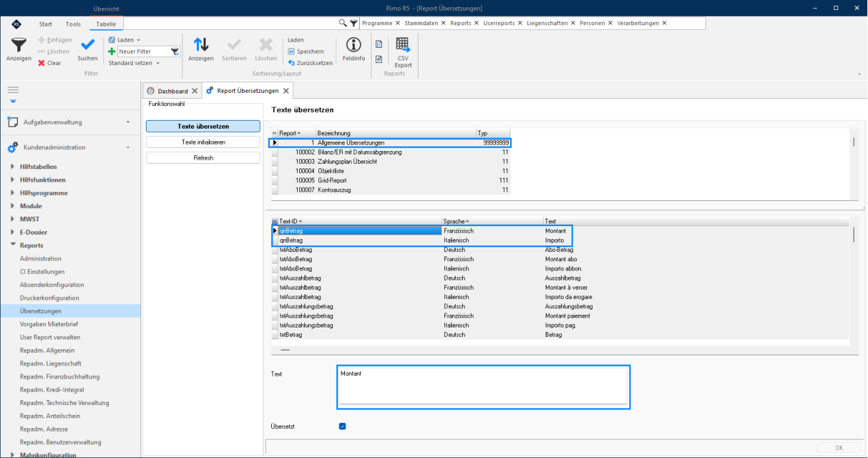The image size is (868, 458).
Task: Click the CSV Export grid icon
Action: click(x=403, y=44)
